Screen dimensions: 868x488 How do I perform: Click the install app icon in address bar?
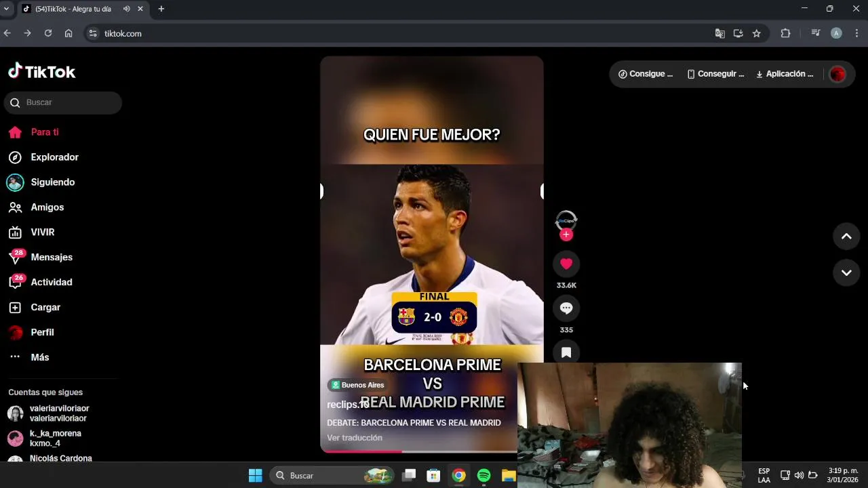tap(738, 33)
